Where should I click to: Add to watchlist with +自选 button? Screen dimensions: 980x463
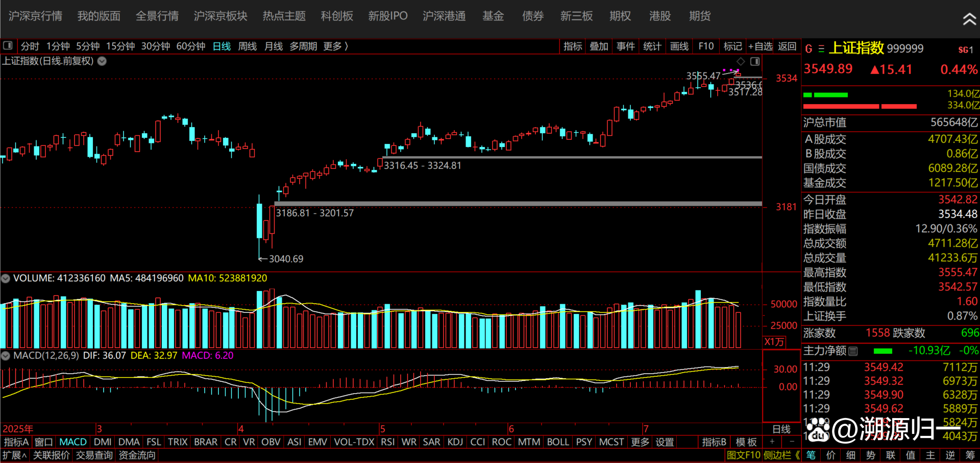(x=761, y=46)
